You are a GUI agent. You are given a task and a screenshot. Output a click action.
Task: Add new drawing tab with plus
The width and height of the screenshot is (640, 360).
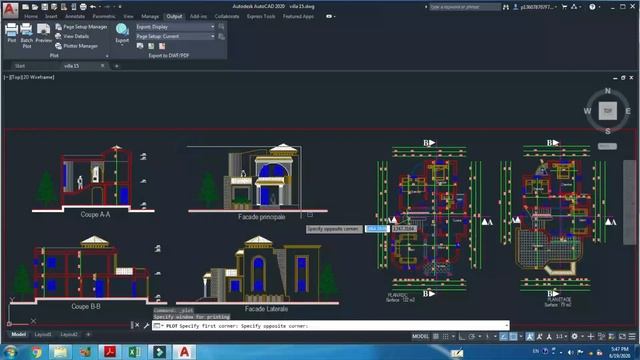(116, 66)
